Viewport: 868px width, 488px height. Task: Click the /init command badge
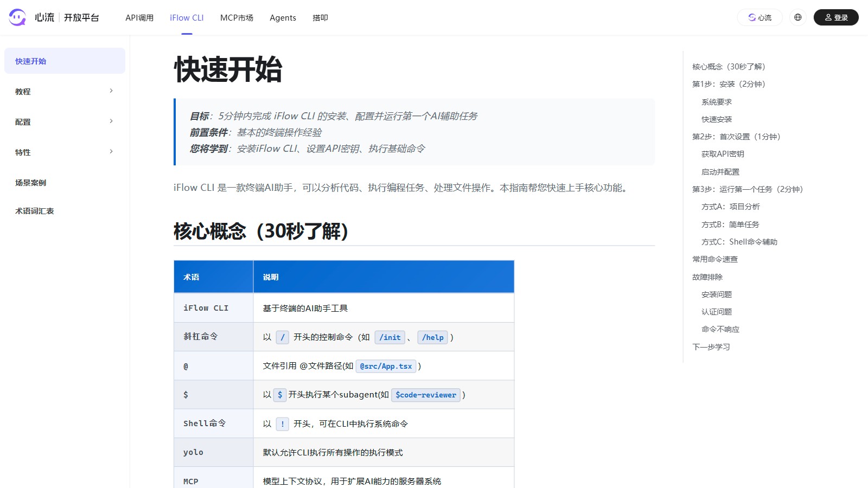[x=390, y=337]
